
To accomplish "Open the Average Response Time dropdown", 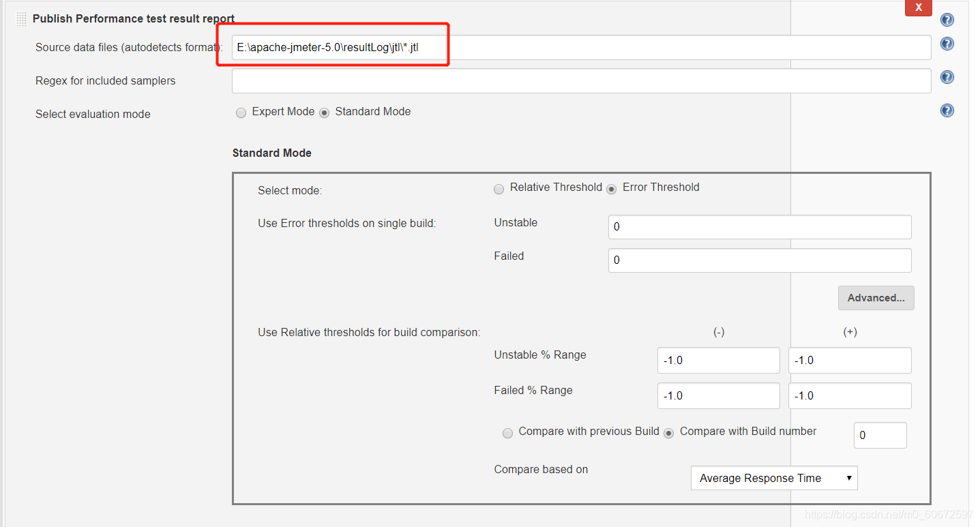I will tap(774, 478).
